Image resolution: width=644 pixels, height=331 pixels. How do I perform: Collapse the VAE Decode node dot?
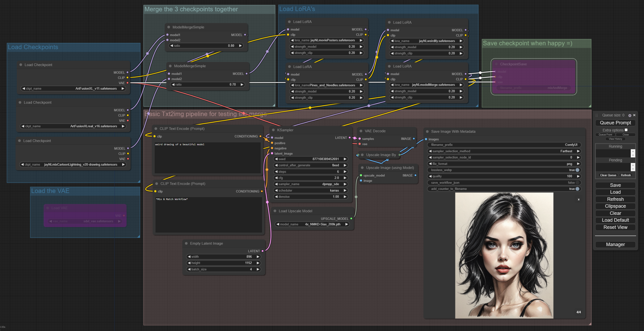[361, 131]
